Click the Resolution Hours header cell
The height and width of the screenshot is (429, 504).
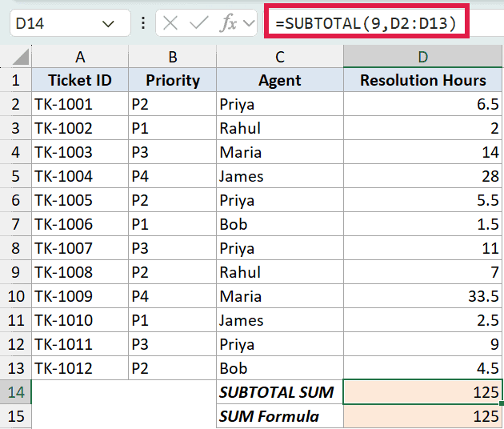click(x=423, y=80)
